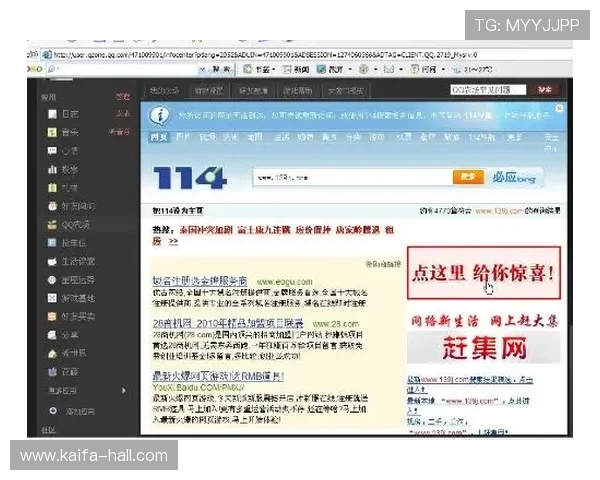The height and width of the screenshot is (480, 600).
Task: Open the 分享 sidebar icon
Action: pyautogui.click(x=52, y=335)
